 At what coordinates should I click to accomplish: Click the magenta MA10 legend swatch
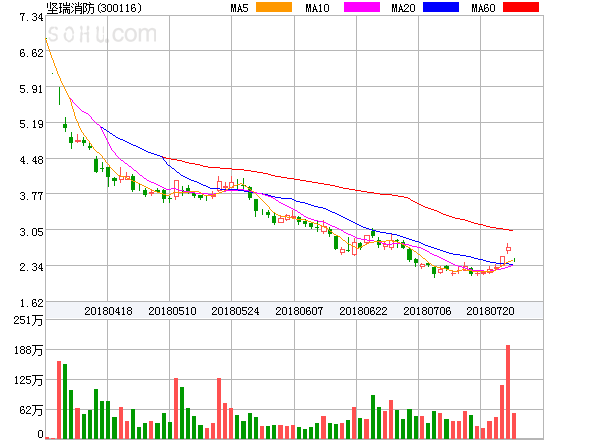pyautogui.click(x=362, y=7)
